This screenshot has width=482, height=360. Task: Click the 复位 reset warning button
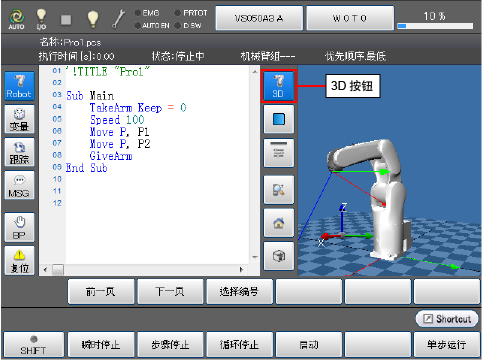click(x=19, y=260)
